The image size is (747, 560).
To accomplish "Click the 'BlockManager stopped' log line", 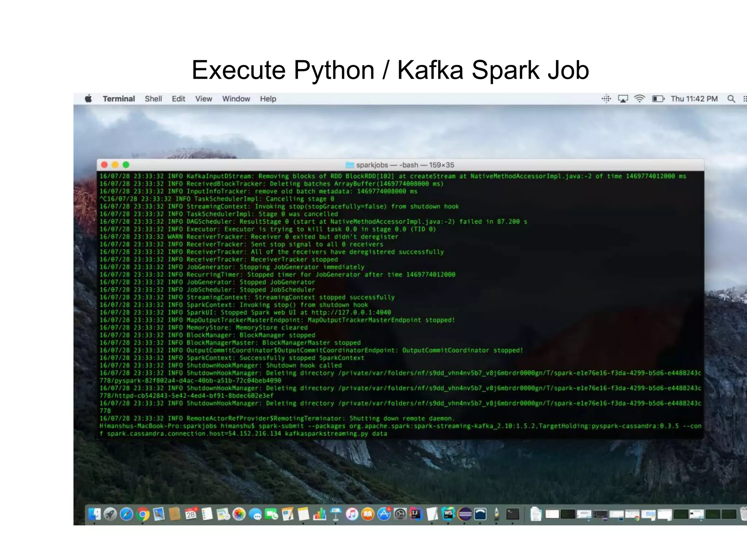I will coord(207,335).
